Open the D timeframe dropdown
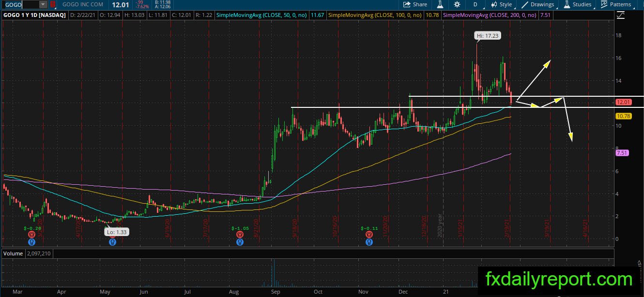This screenshot has height=297, width=644. point(475,4)
